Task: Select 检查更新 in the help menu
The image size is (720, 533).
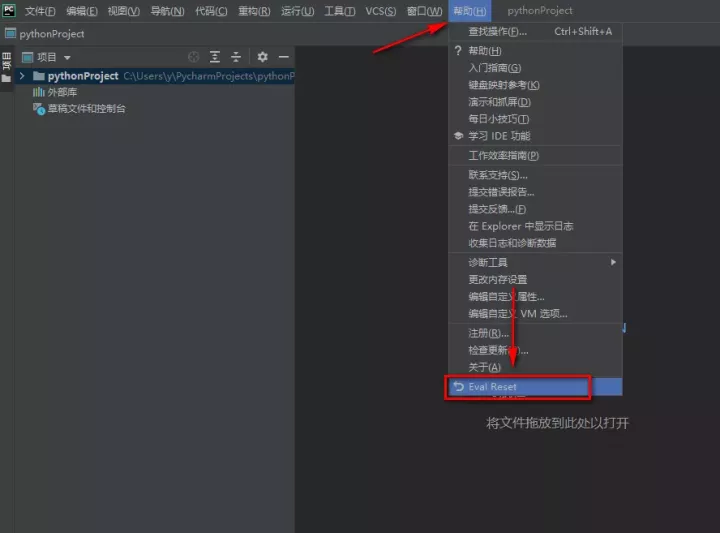Action: (498, 350)
